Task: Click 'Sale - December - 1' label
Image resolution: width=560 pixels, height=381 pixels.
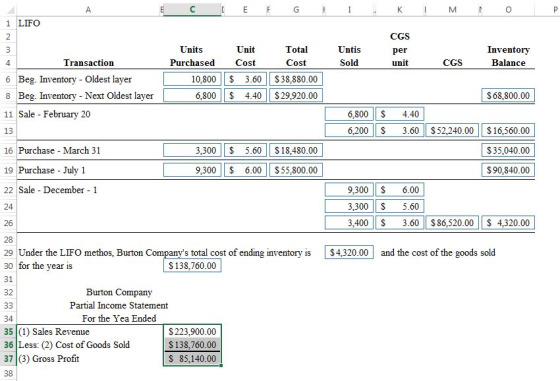Action: (x=58, y=190)
